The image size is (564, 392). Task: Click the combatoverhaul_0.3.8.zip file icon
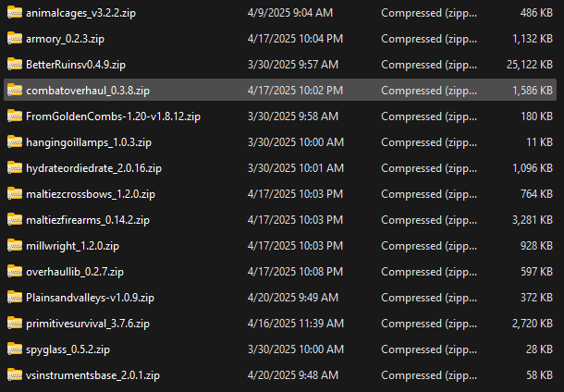coord(14,90)
